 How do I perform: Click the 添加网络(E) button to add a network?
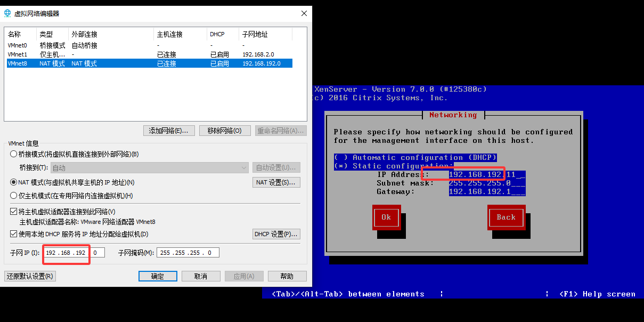coord(169,130)
